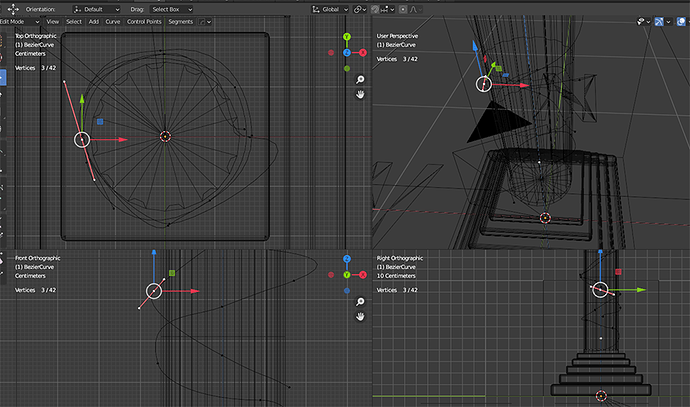Click the blue Z move arrow in Front view
Image resolution: width=690 pixels, height=407 pixels.
click(x=154, y=253)
